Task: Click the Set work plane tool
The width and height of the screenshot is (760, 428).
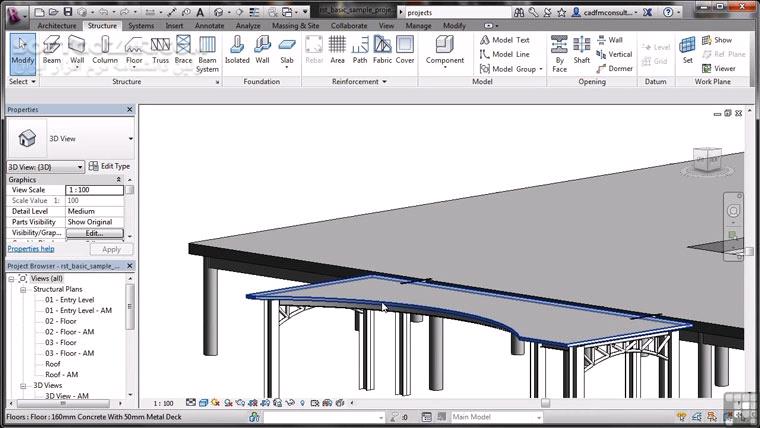Action: (688, 50)
